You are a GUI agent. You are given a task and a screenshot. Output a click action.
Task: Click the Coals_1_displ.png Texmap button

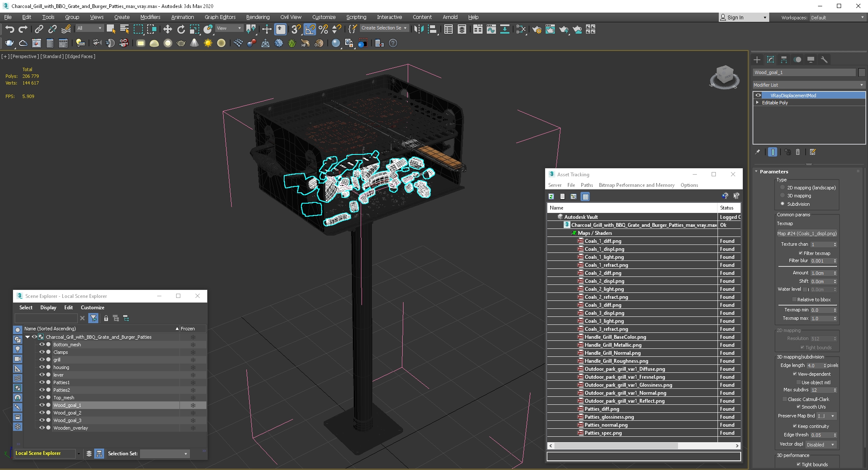[x=806, y=233]
